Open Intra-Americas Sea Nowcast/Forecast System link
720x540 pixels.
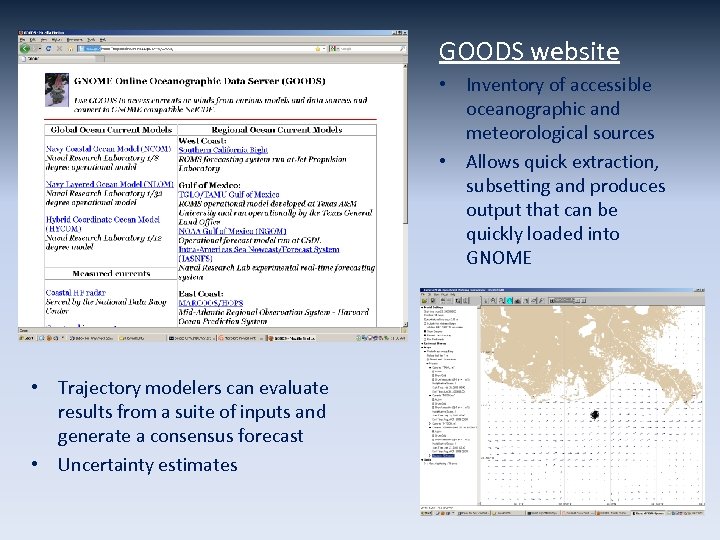click(259, 253)
